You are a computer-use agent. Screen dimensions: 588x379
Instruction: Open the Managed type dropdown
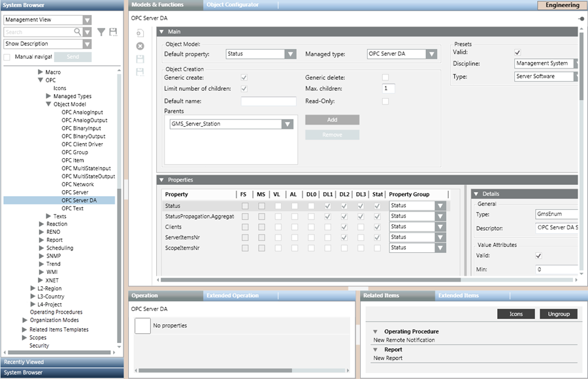point(431,54)
